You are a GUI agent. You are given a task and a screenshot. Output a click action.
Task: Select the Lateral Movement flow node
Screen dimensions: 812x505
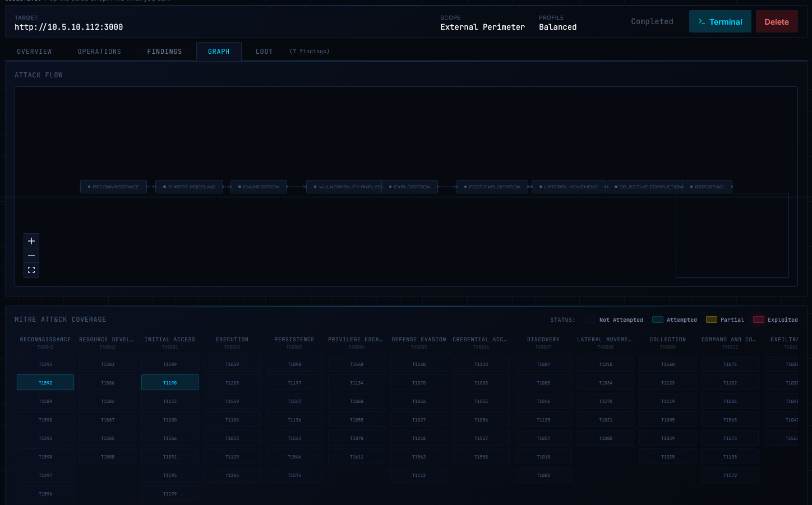569,187
